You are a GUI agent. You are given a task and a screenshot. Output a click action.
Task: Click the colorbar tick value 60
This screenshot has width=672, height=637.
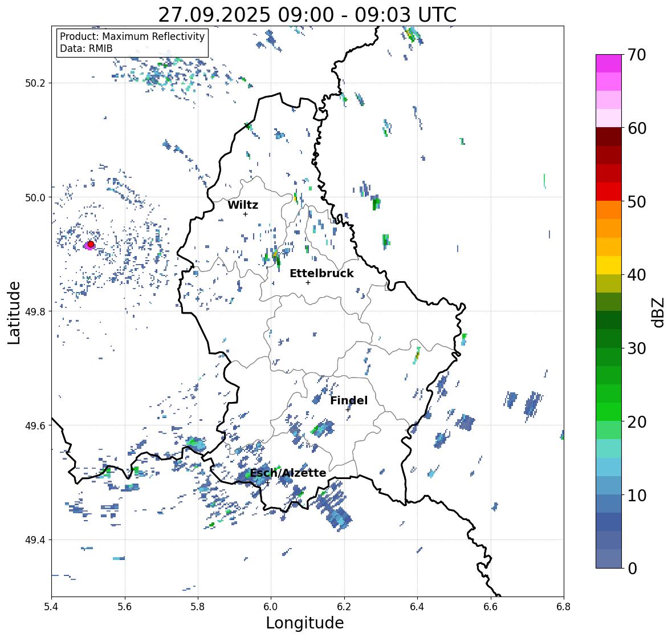[637, 128]
